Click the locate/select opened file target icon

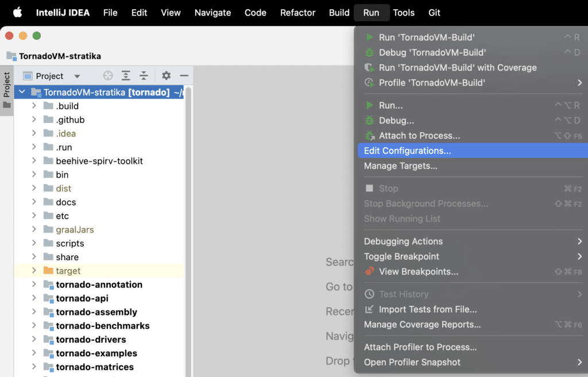point(108,76)
